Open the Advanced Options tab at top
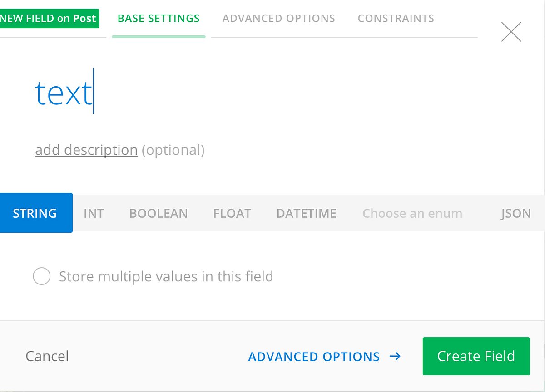The height and width of the screenshot is (392, 545). pyautogui.click(x=278, y=19)
